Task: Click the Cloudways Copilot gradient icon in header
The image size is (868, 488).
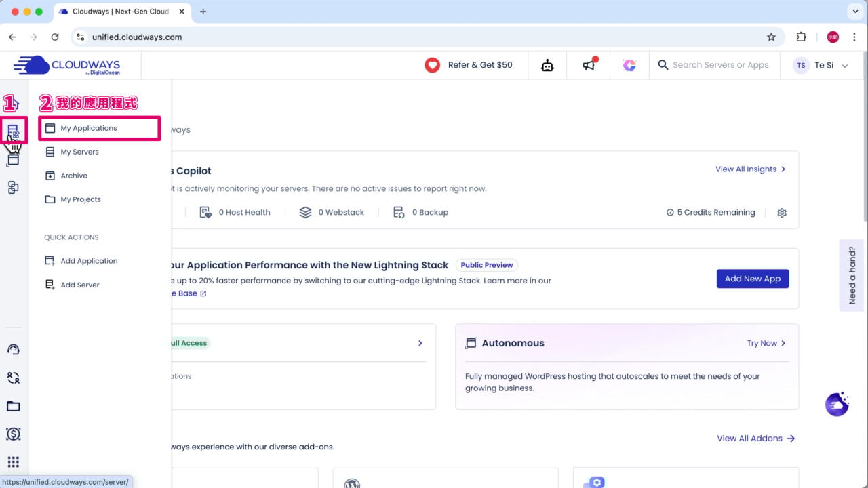Action: point(629,65)
